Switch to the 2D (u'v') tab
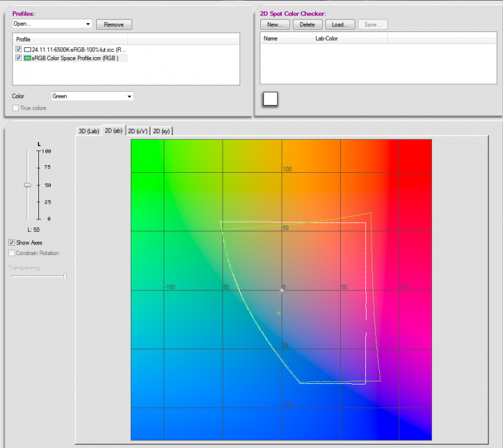 [138, 131]
